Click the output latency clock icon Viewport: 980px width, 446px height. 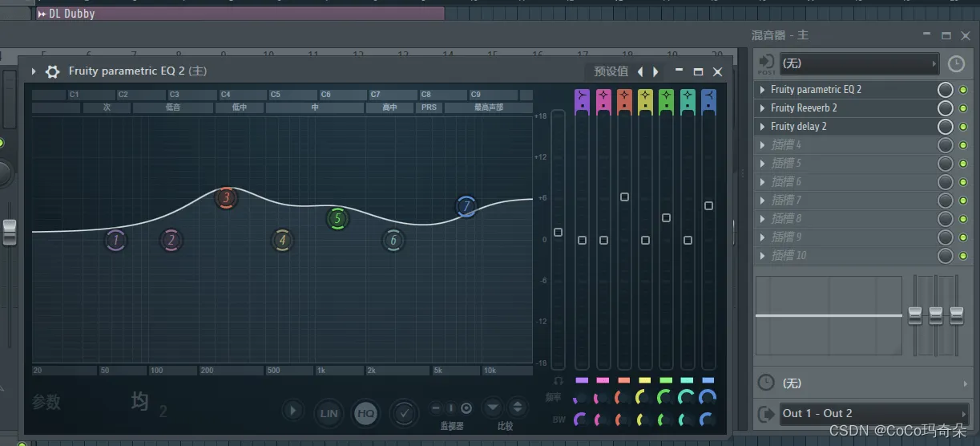766,383
